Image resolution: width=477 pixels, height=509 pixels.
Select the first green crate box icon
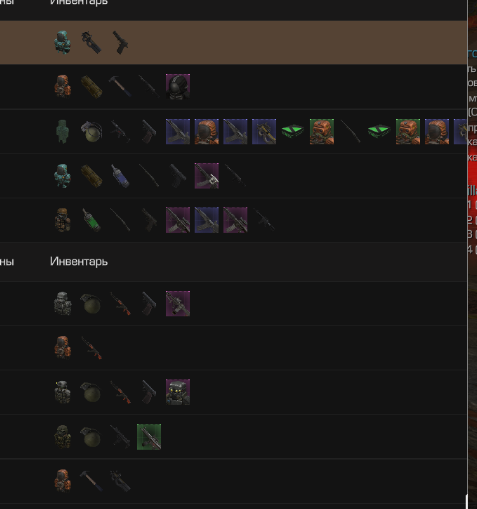point(293,131)
